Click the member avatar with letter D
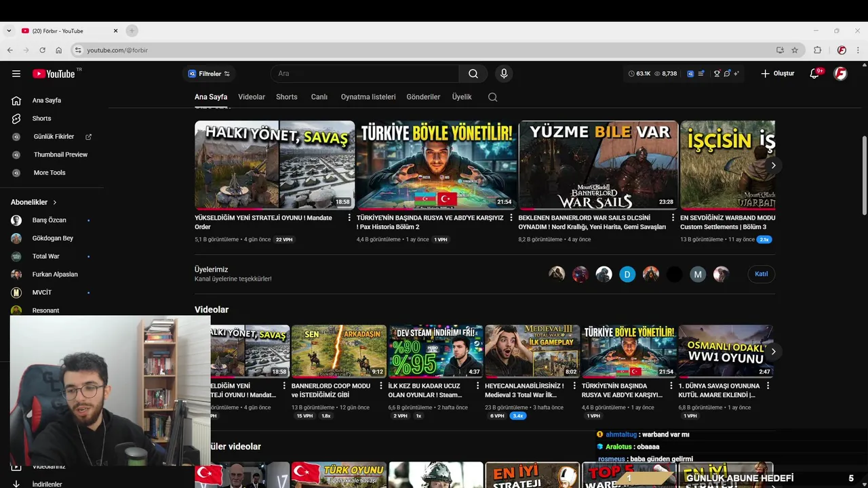868x488 pixels. tap(627, 274)
